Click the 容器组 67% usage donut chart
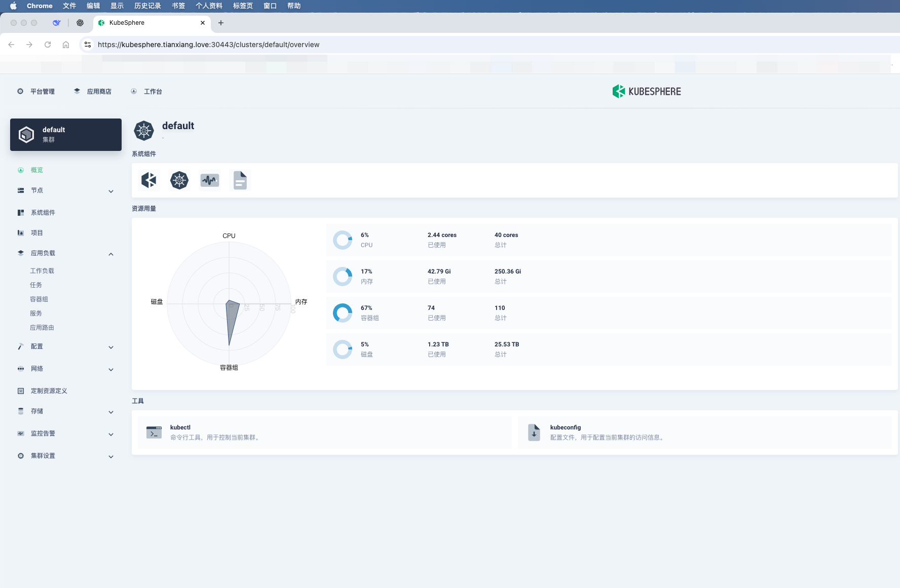 pyautogui.click(x=343, y=313)
